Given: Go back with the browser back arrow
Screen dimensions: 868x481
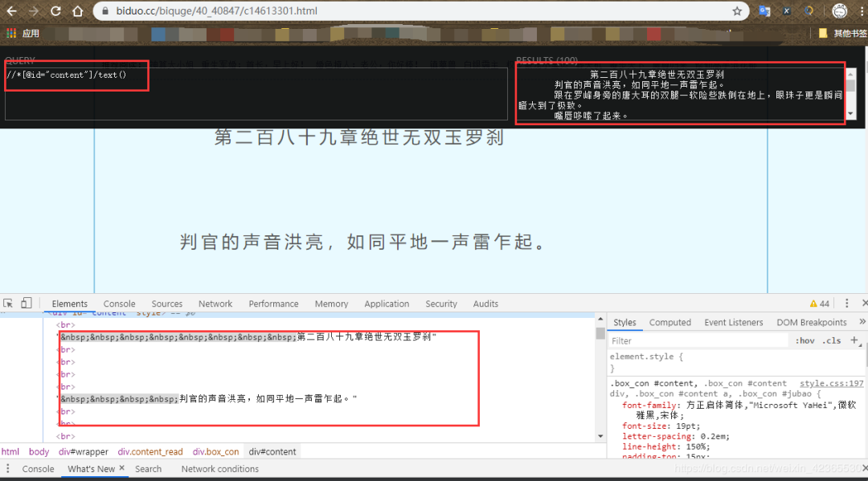Looking at the screenshot, I should [11, 11].
